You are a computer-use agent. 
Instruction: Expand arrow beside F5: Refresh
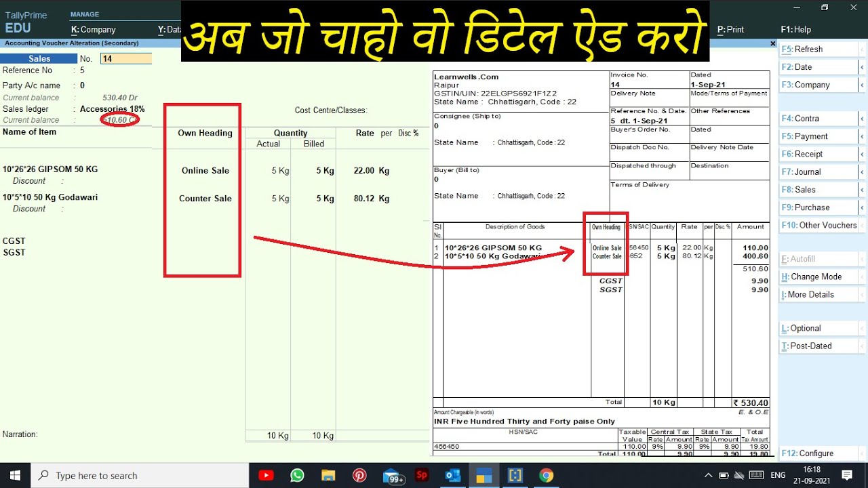click(862, 49)
